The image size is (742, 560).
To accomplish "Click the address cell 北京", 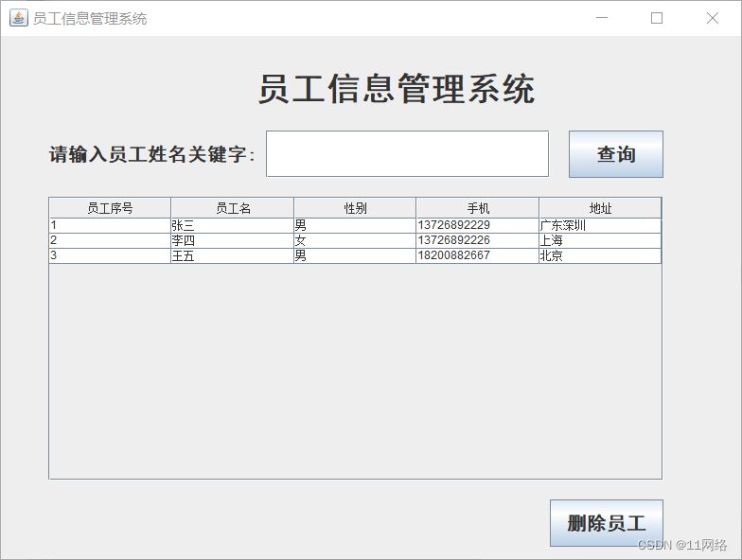I will point(600,255).
